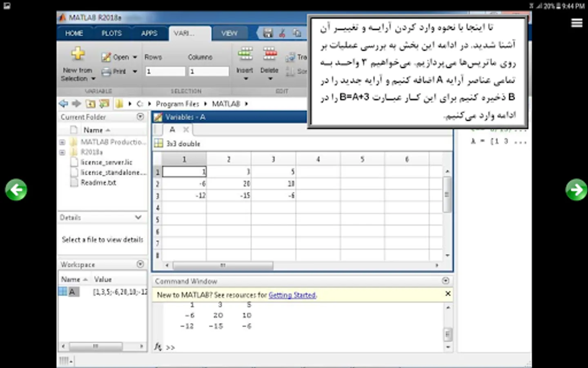Open the Delete dropdown arrow
Viewport: 588px width, 368px height.
(270, 79)
